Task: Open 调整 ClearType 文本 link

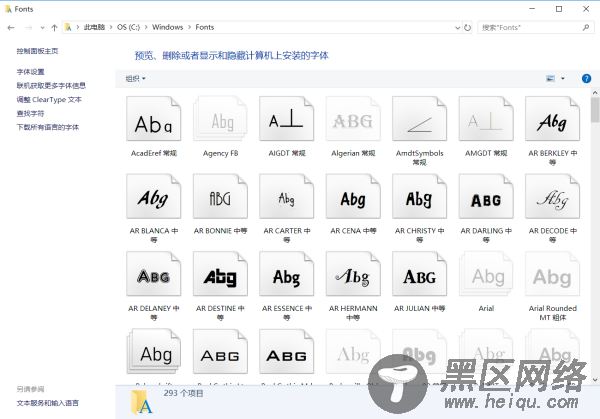Action: coord(49,99)
